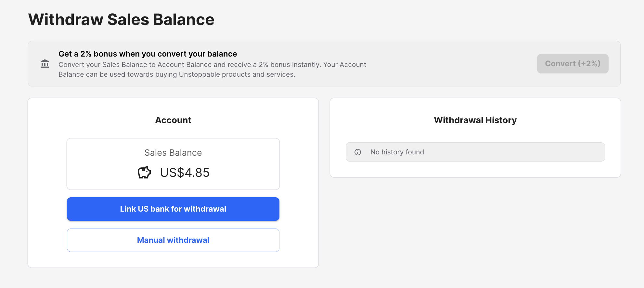Click the Withdrawal History heading
Viewport: 644px width, 288px height.
tap(475, 120)
